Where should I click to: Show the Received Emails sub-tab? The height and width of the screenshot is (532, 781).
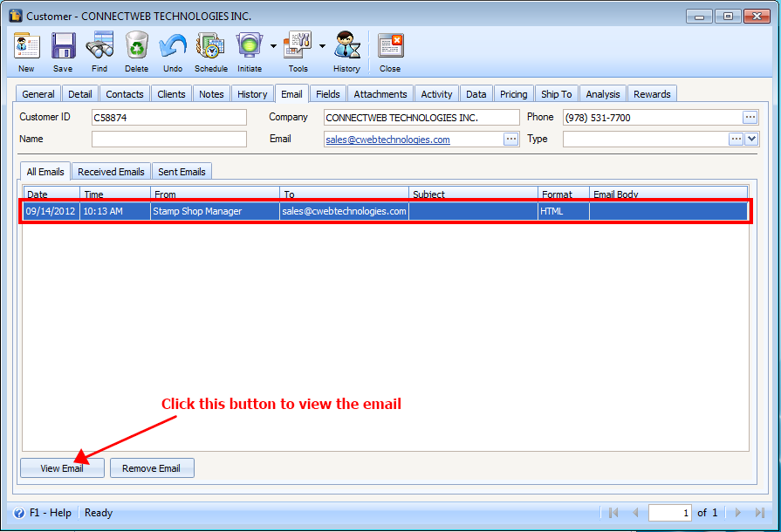pyautogui.click(x=111, y=172)
